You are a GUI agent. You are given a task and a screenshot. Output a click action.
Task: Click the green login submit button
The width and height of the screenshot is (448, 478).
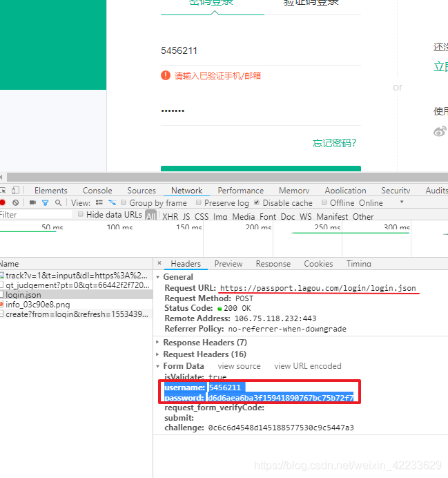[x=261, y=169]
